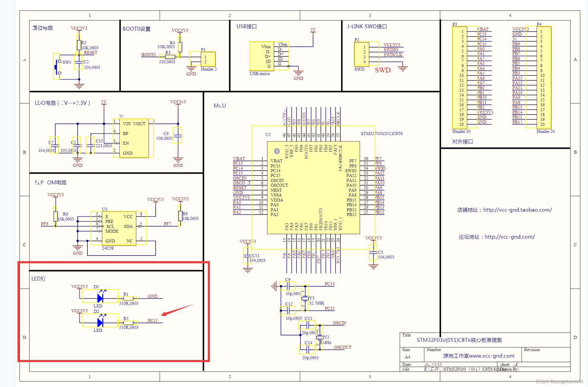Click the red SWD label
Viewport: 588px width, 387px height.
coord(383,70)
